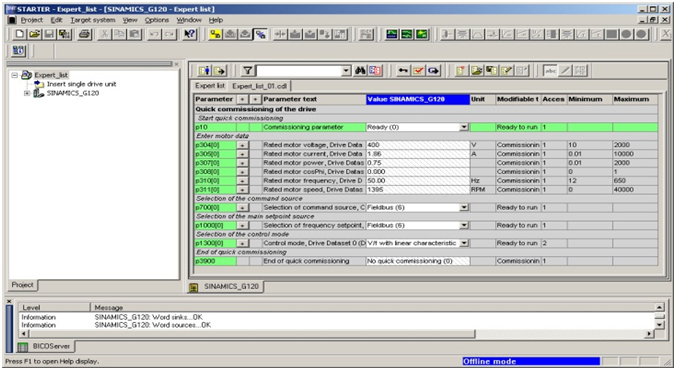
Task: Click the yellow Connect to target system icon
Action: (215, 34)
